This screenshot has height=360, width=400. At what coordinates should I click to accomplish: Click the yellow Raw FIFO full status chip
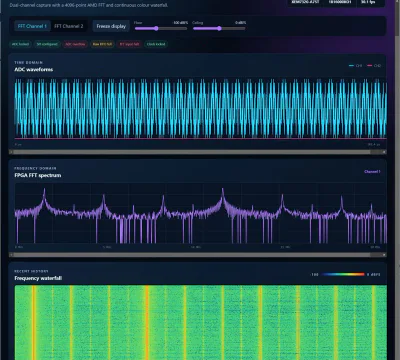(102, 44)
